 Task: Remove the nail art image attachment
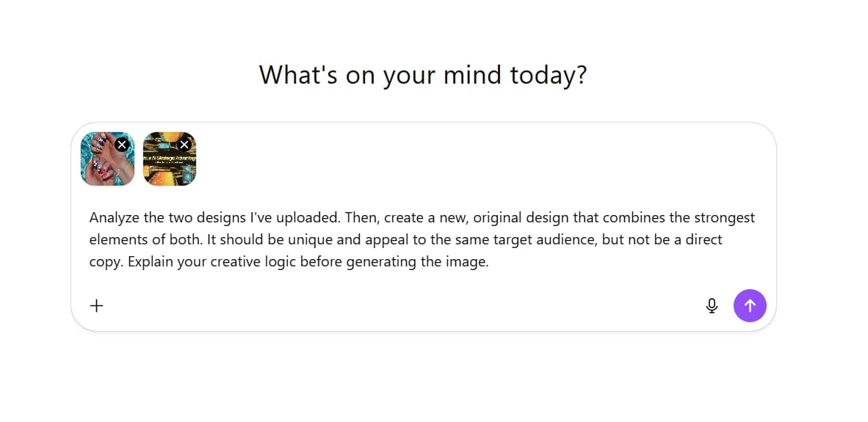coord(123,145)
